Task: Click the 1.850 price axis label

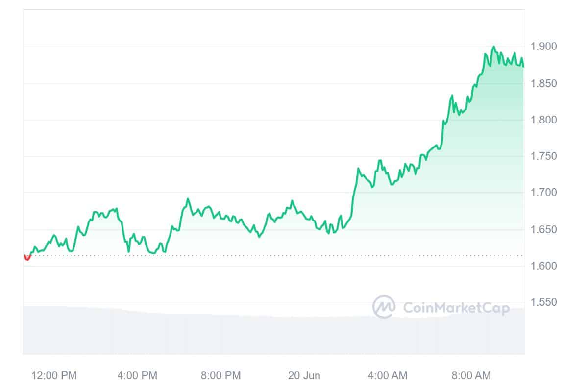Action: 545,84
